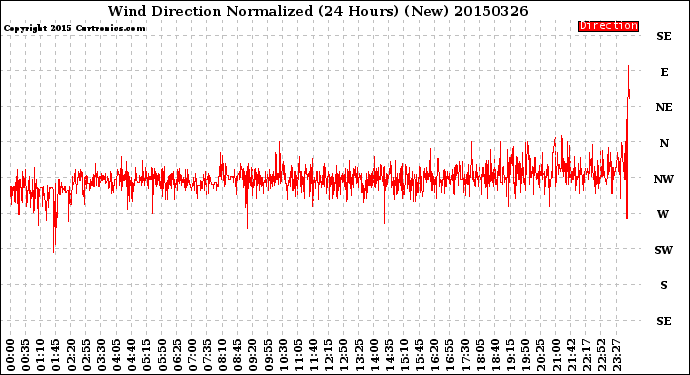Click the 22:52 time axis label
This screenshot has height=375, width=690.
click(x=601, y=355)
